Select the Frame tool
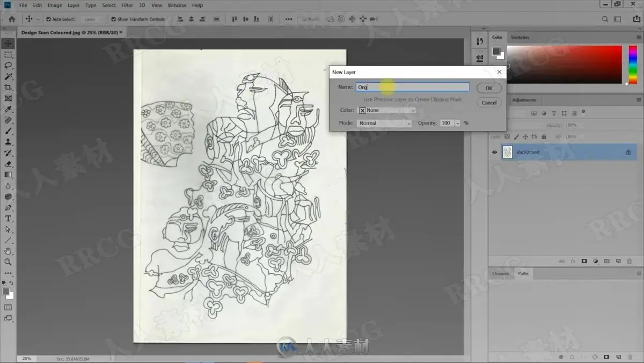 click(x=8, y=98)
